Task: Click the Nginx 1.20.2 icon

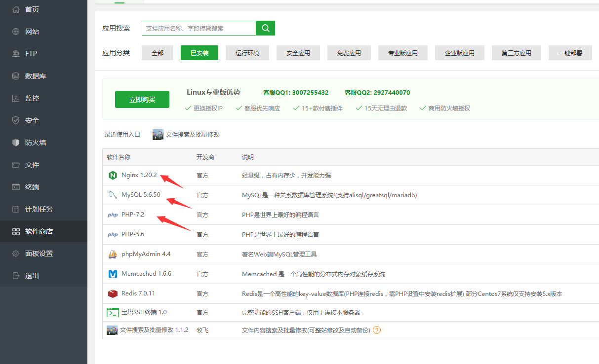Action: coord(113,175)
